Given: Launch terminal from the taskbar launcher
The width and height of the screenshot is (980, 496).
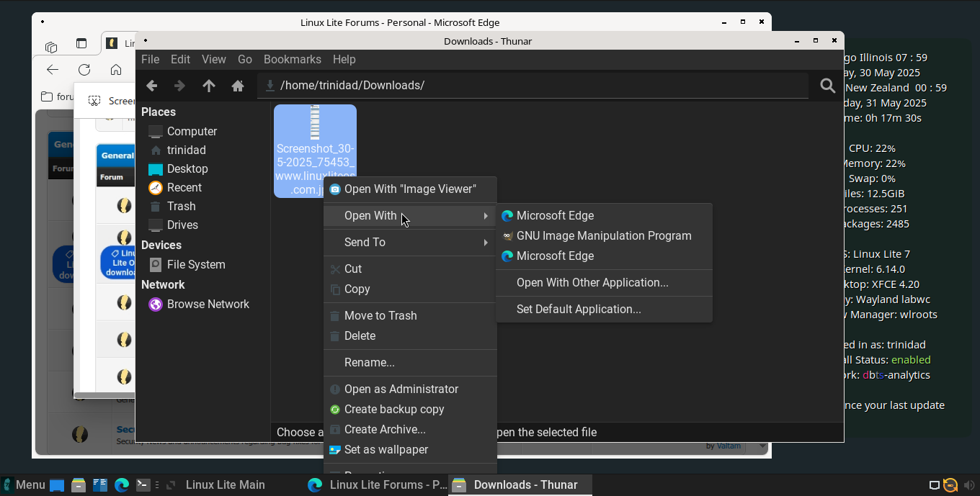Looking at the screenshot, I should (x=143, y=485).
